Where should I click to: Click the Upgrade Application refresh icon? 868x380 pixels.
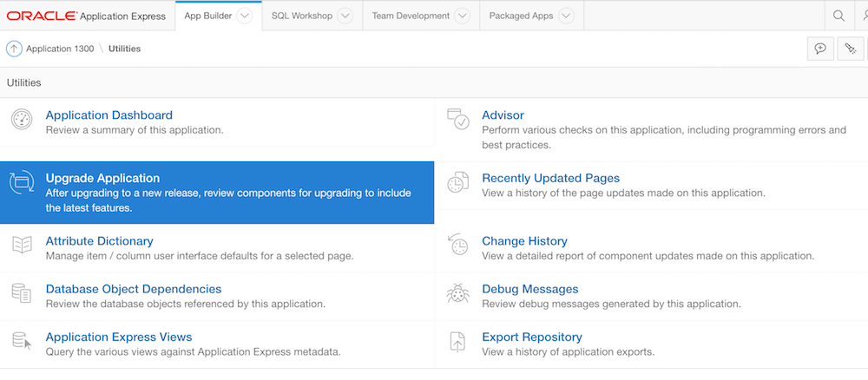pyautogui.click(x=22, y=182)
